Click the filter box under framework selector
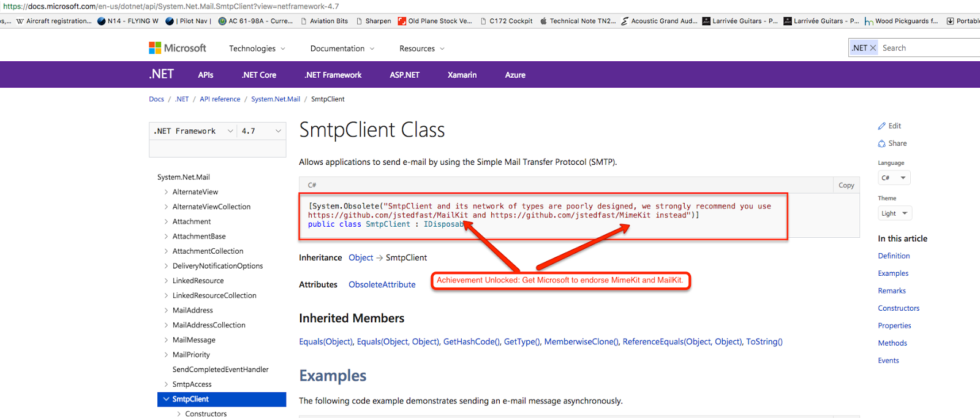 pyautogui.click(x=217, y=148)
